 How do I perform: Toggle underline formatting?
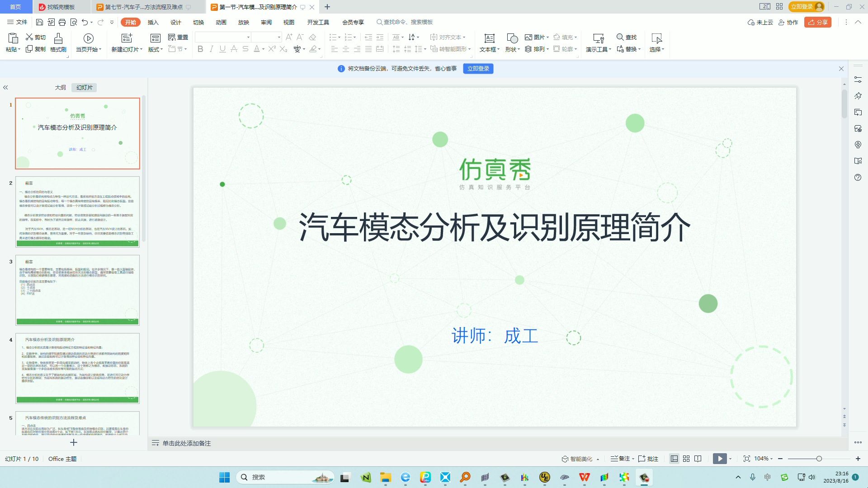click(222, 50)
